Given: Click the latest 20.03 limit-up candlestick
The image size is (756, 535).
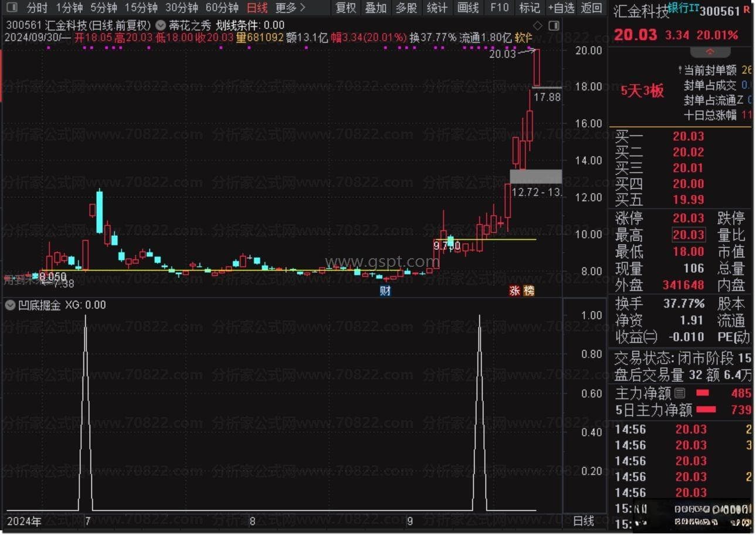Looking at the screenshot, I should click(537, 68).
